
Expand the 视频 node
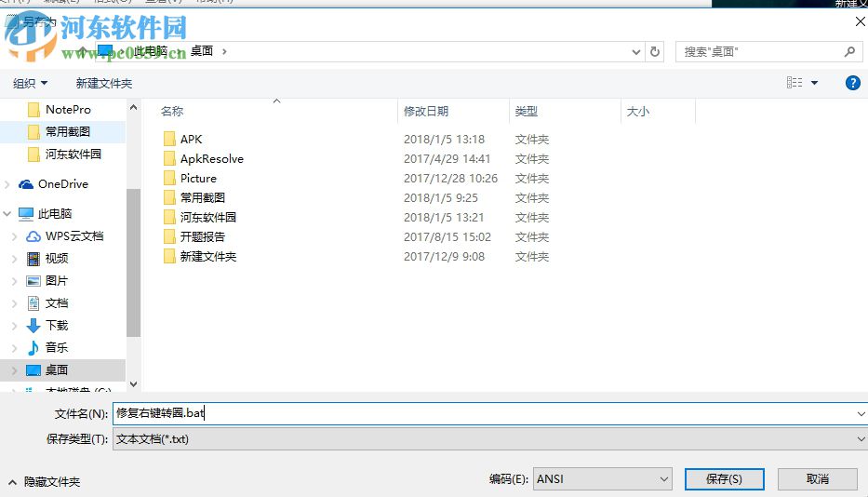(x=14, y=259)
